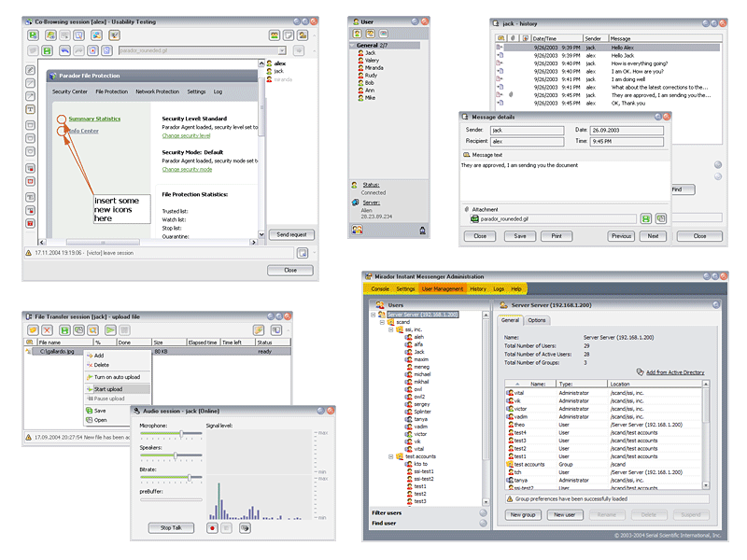The width and height of the screenshot is (747, 560).
Task: Click the Change security level link
Action: 186,135
